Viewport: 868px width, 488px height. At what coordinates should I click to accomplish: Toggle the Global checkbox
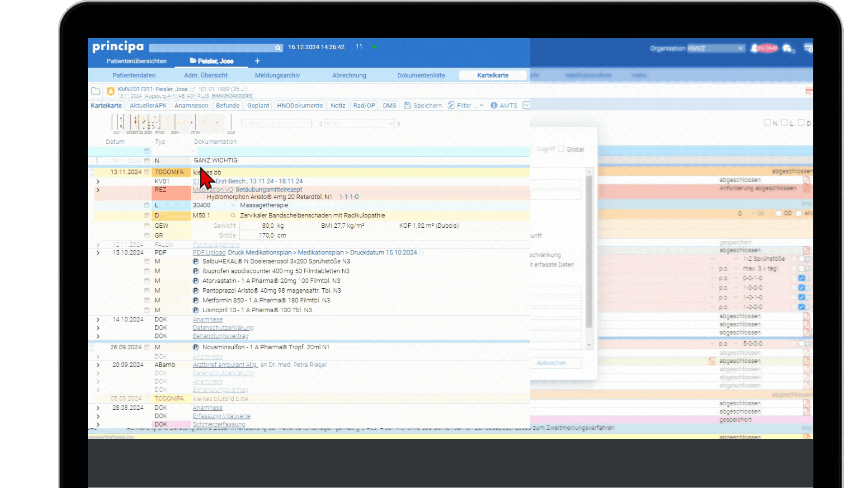561,149
